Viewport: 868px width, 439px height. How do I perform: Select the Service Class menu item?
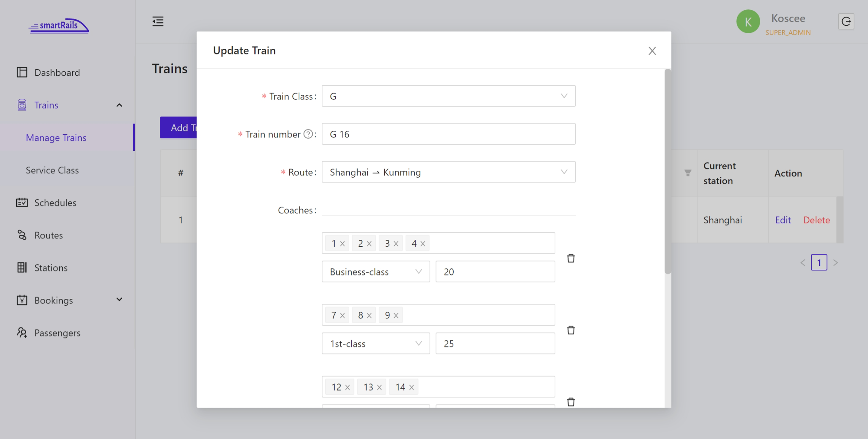click(x=52, y=170)
